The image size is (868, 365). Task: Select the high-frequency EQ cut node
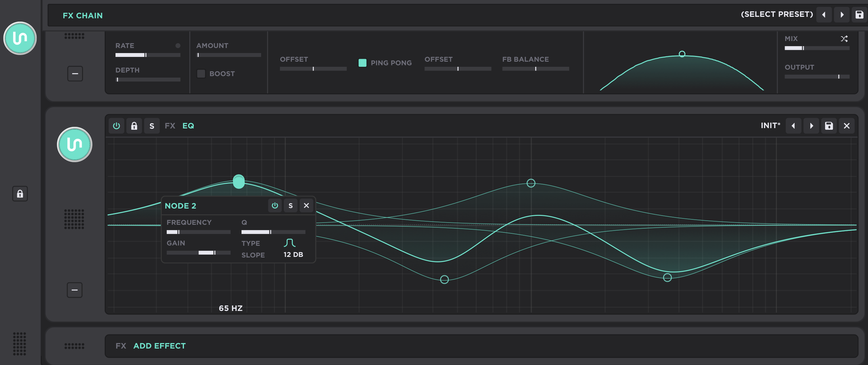pos(667,277)
